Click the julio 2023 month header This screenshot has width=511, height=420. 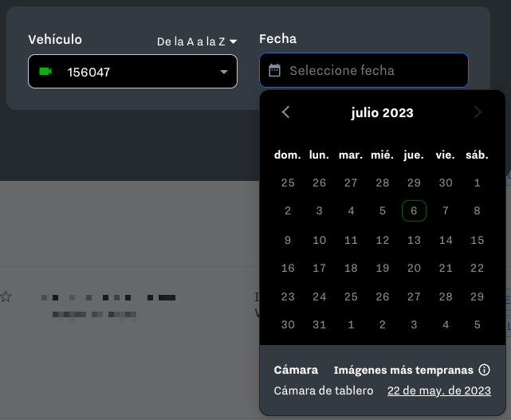[382, 112]
